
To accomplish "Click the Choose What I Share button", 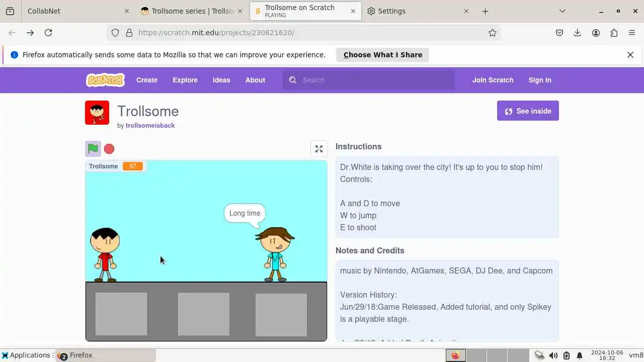I will 382,55.
